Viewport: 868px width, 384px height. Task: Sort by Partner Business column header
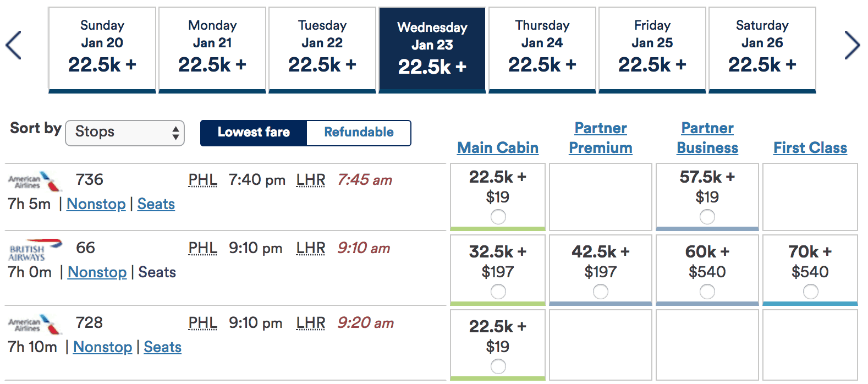[707, 138]
